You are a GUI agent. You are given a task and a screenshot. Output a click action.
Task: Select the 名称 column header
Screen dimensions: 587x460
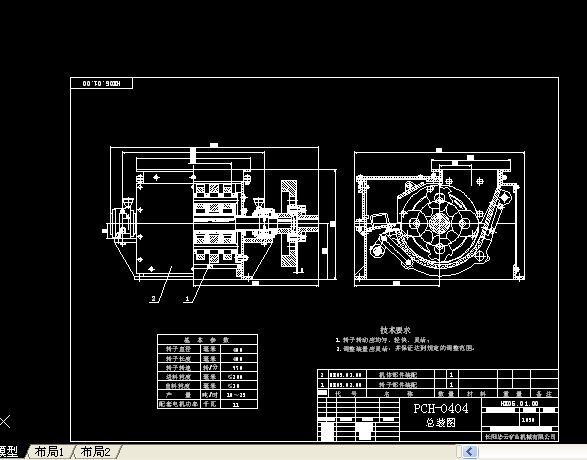point(399,394)
